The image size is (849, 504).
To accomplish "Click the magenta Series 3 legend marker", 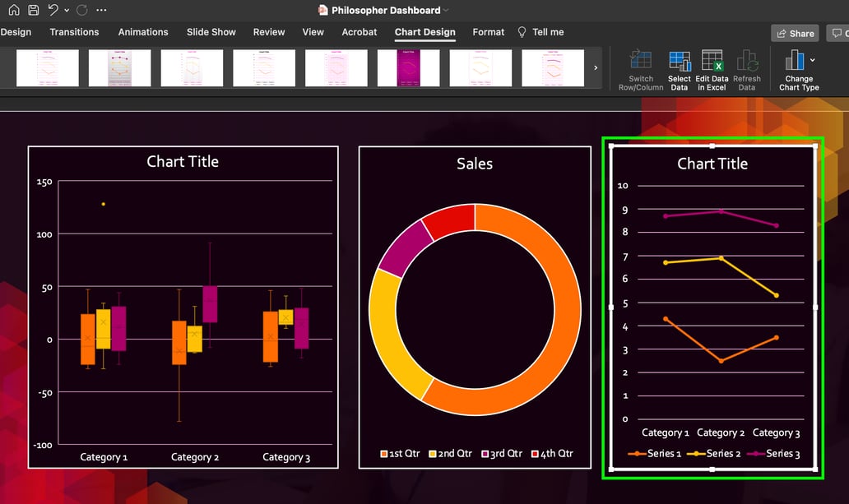I will coord(755,453).
